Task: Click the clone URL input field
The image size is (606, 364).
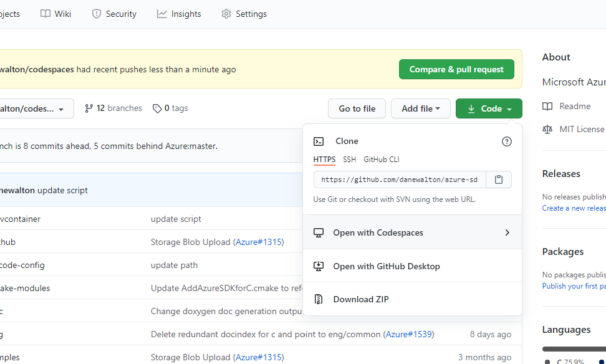Action: pyautogui.click(x=400, y=180)
